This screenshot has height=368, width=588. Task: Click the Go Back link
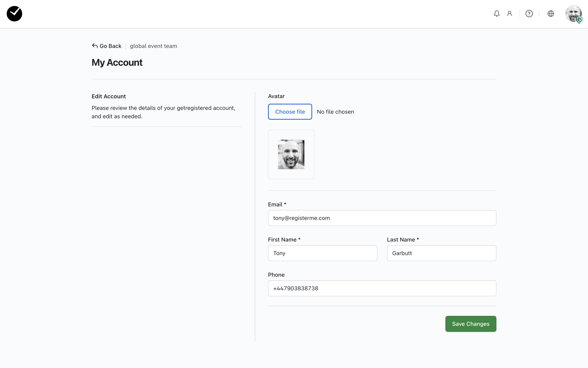[110, 46]
